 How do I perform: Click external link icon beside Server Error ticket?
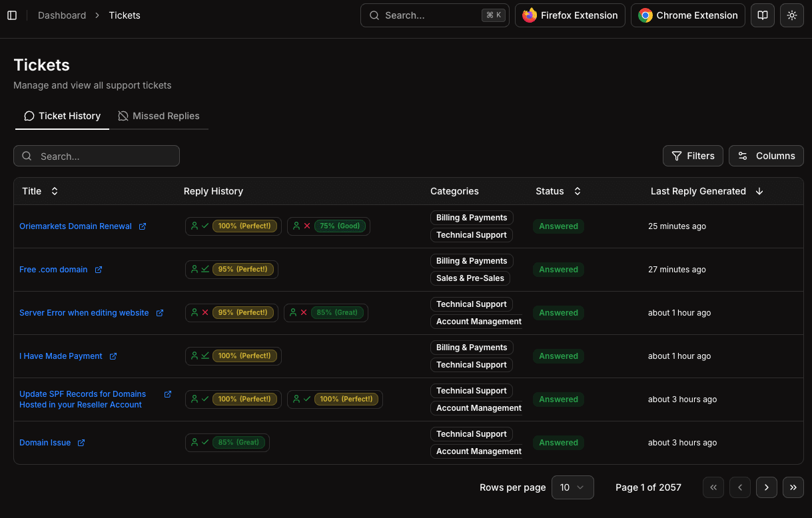pyautogui.click(x=160, y=313)
